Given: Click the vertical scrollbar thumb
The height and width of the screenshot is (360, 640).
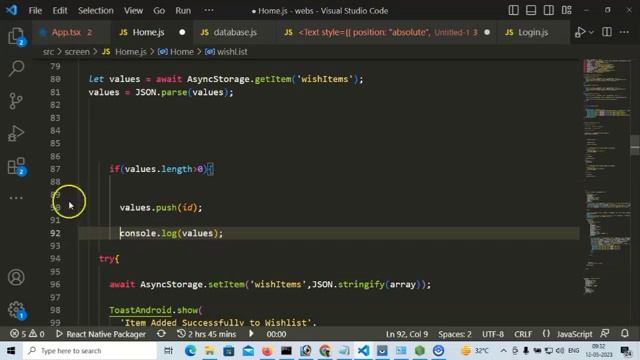Looking at the screenshot, I should tap(635, 145).
